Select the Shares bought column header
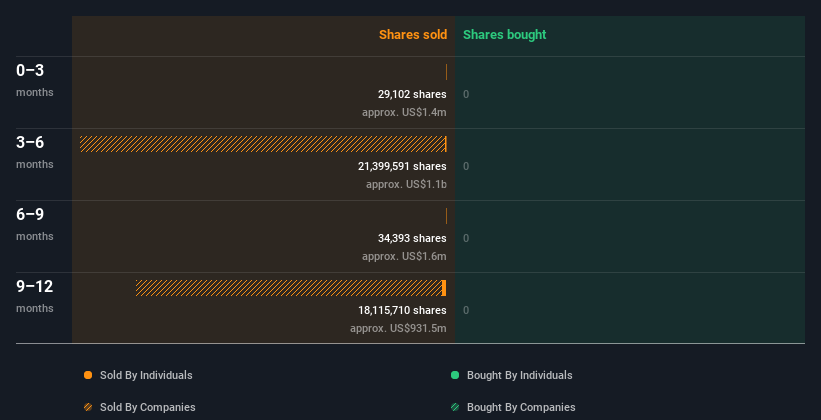Image resolution: width=821 pixels, height=420 pixels. pos(505,35)
